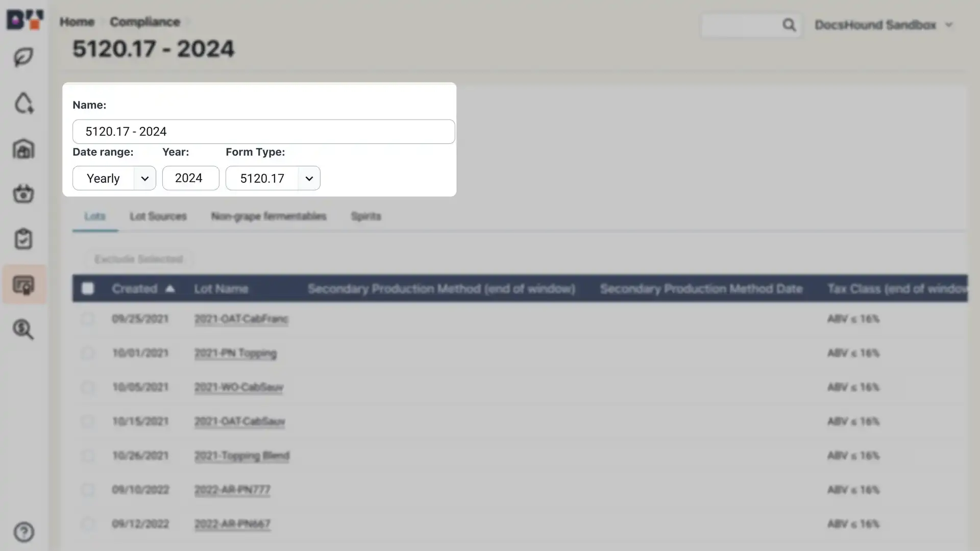This screenshot has height=551, width=980.
Task: Check the checkbox for 2021-OAT-CabFranc row
Action: pyautogui.click(x=88, y=319)
